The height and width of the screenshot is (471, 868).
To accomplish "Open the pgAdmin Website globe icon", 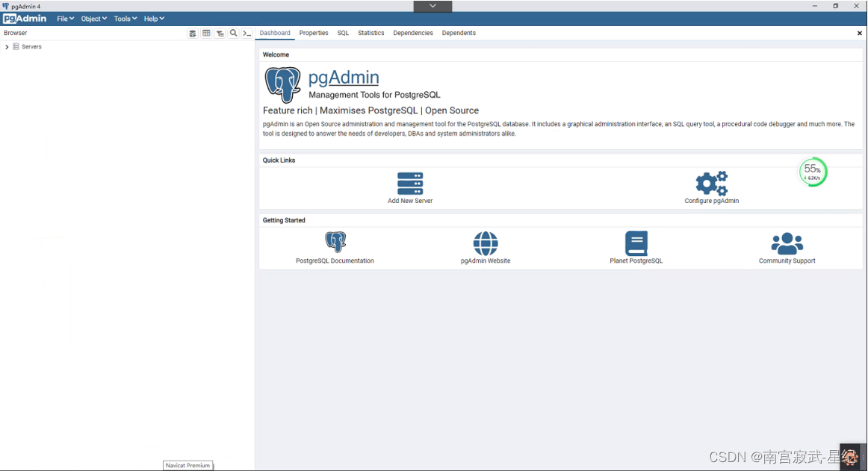I will pyautogui.click(x=486, y=243).
